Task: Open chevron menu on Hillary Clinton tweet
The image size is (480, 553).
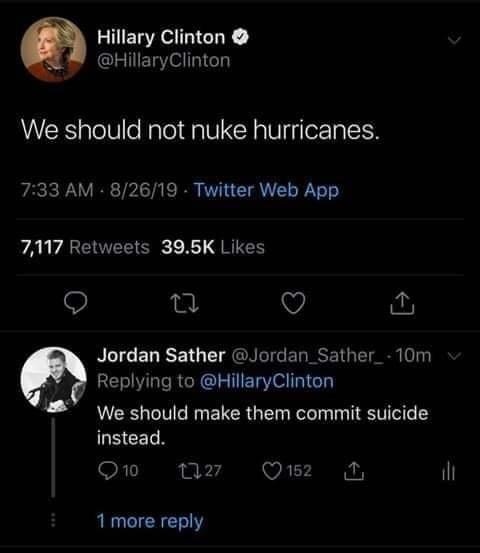Action: pyautogui.click(x=455, y=40)
